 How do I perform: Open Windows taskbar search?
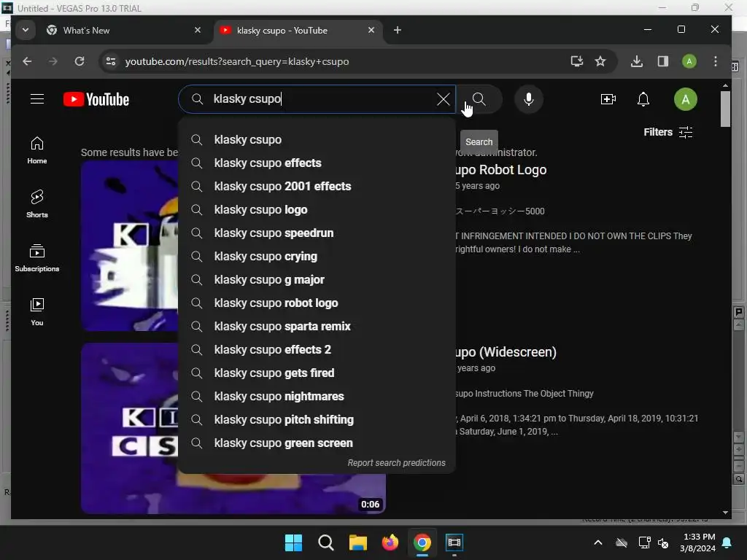pyautogui.click(x=326, y=542)
